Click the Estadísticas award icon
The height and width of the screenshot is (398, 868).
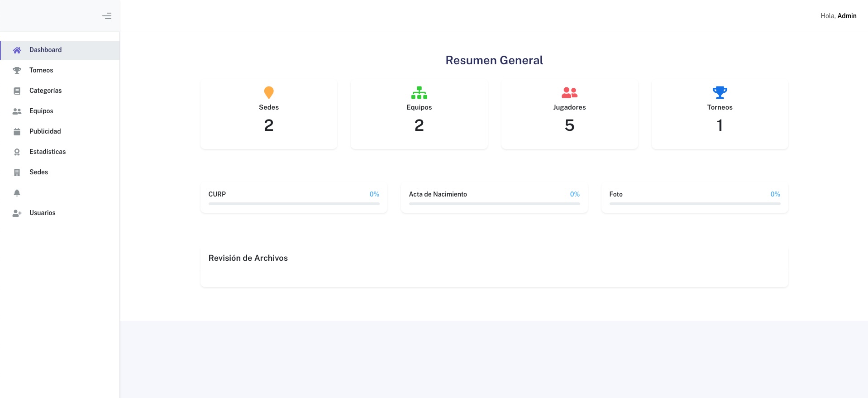(17, 152)
